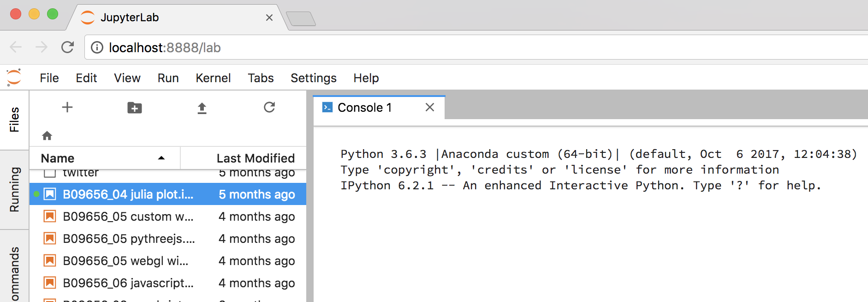Click the macOS yellow minimize window button
The height and width of the screenshot is (302, 868).
pyautogui.click(x=34, y=14)
